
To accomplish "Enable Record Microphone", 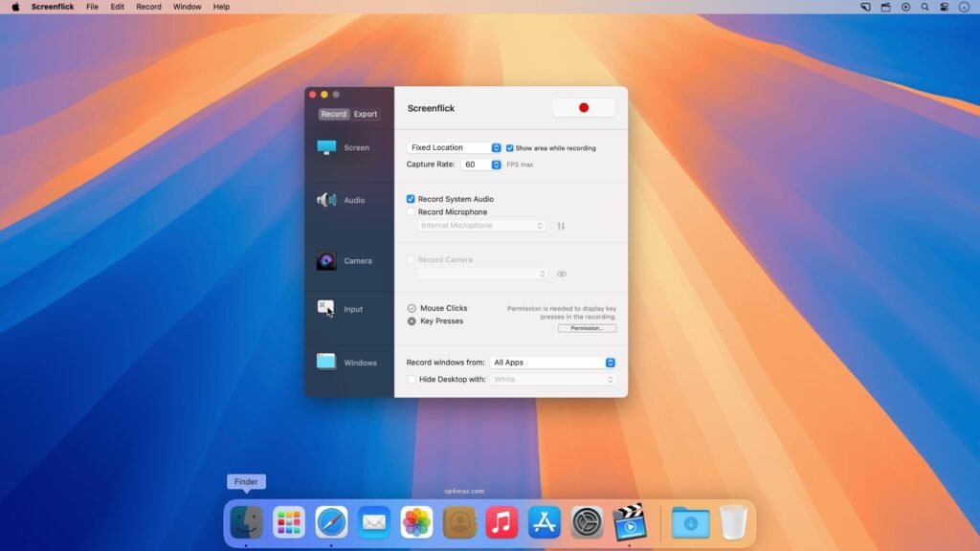I will (411, 211).
